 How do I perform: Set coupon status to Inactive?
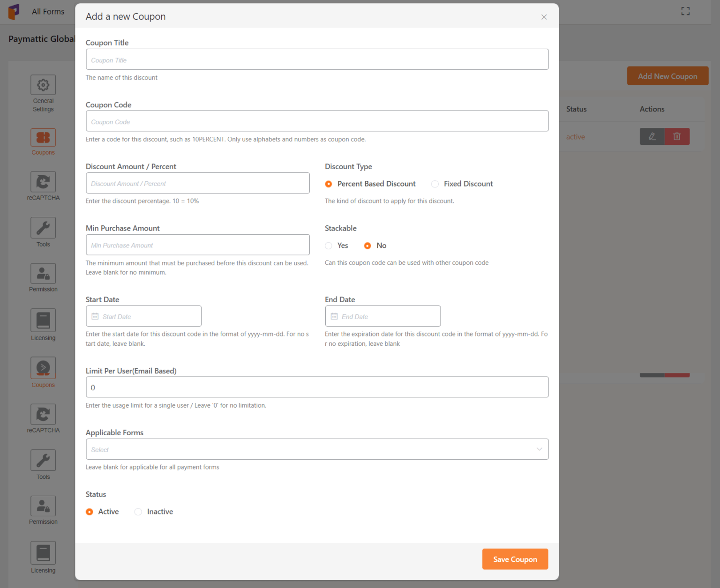pos(138,512)
